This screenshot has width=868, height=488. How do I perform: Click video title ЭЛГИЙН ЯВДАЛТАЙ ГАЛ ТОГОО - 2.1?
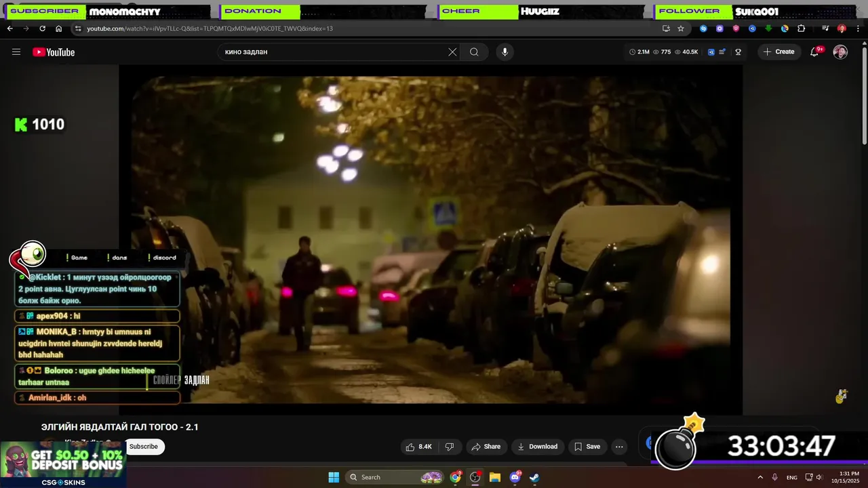pyautogui.click(x=120, y=427)
